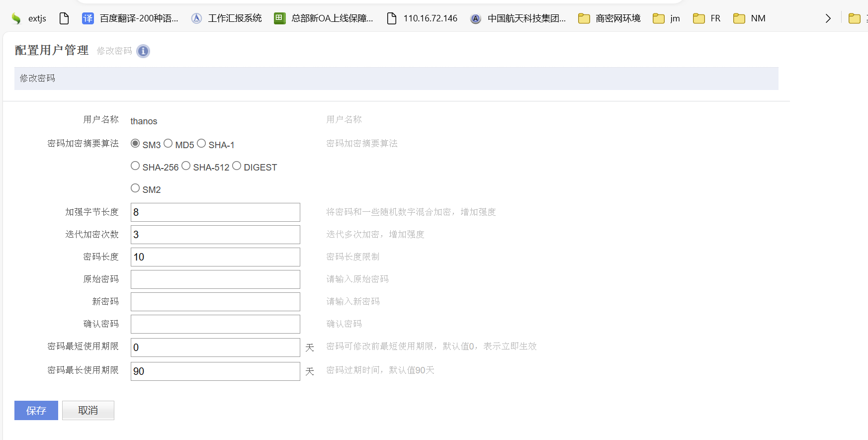Open the NM bookmarks folder
Viewport: 868px width, 440px height.
pos(749,18)
